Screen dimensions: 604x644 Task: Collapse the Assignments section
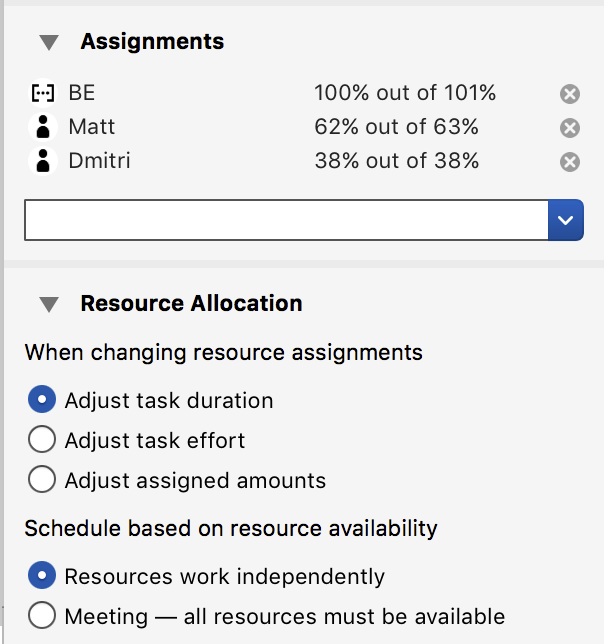tap(49, 42)
